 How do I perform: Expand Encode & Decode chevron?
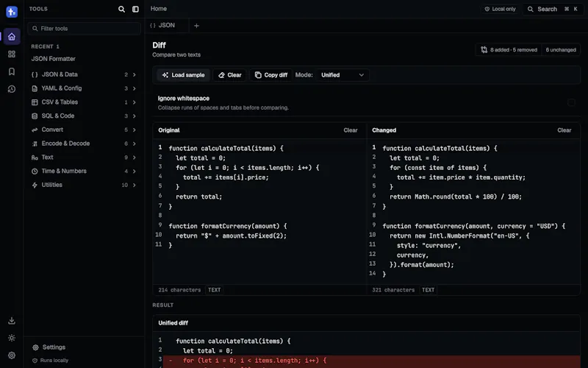[x=135, y=144]
